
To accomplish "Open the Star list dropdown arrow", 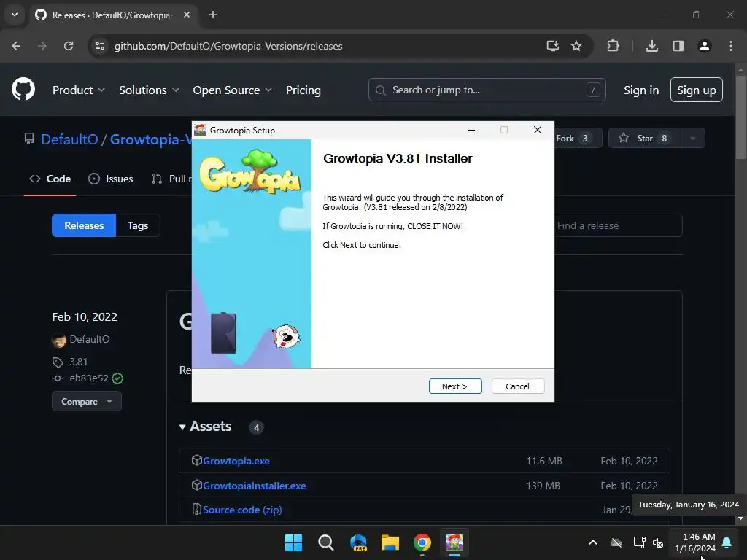I will coord(693,138).
